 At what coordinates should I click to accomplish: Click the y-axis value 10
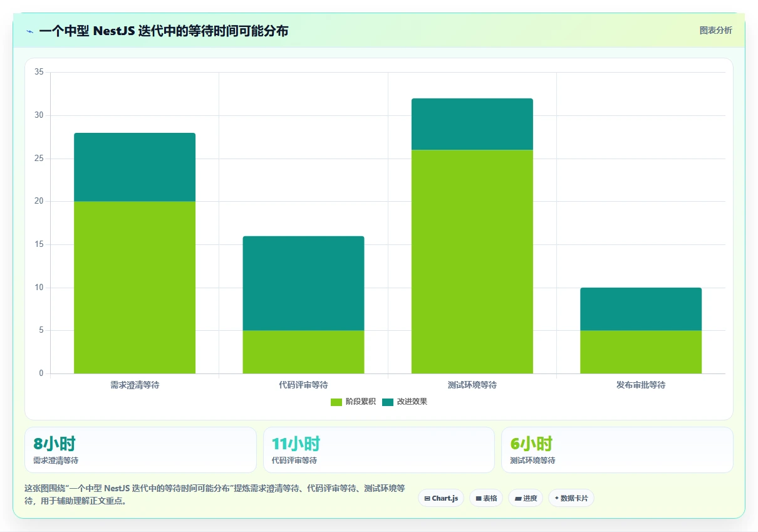pyautogui.click(x=39, y=288)
